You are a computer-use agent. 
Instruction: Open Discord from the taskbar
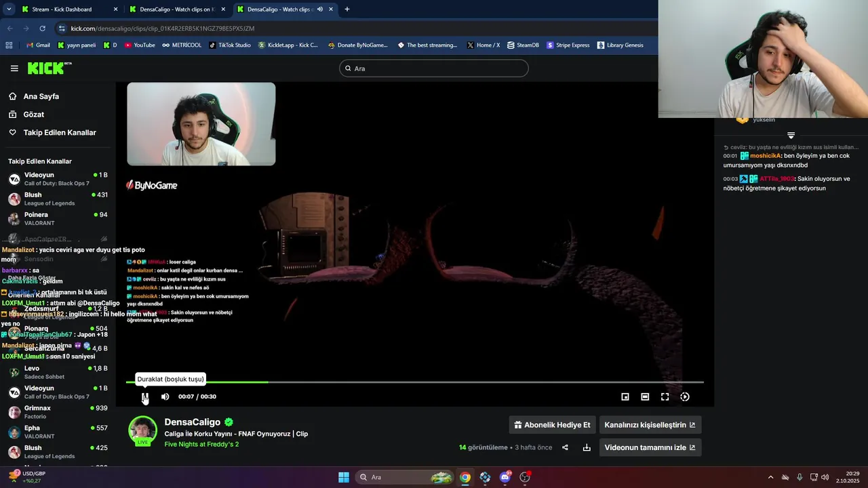click(505, 477)
